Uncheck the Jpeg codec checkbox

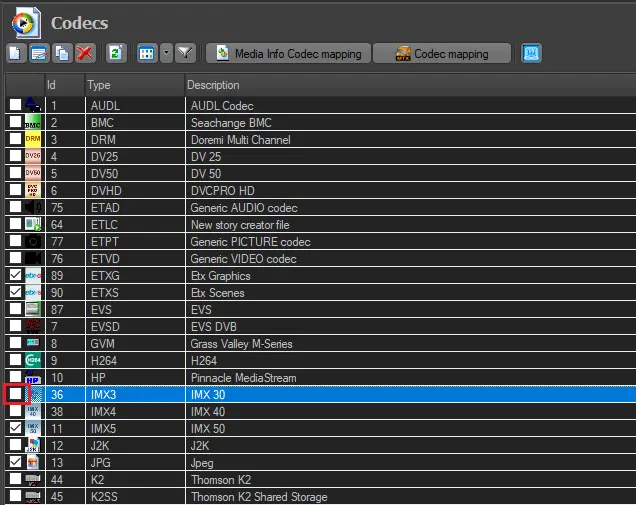pyautogui.click(x=15, y=462)
